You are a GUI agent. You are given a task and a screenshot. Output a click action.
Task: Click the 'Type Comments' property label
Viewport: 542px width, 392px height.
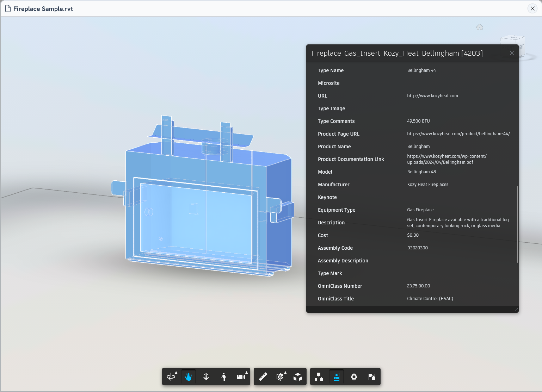coord(336,121)
